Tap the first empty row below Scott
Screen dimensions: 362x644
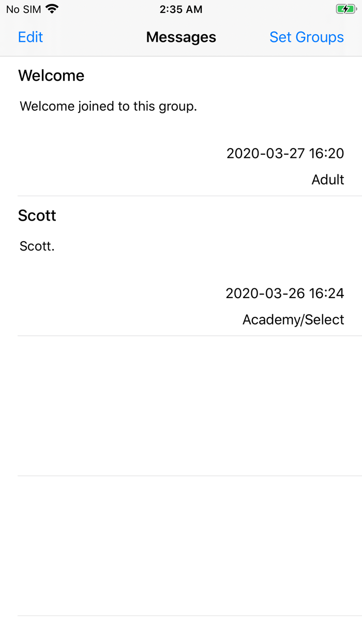click(181, 406)
